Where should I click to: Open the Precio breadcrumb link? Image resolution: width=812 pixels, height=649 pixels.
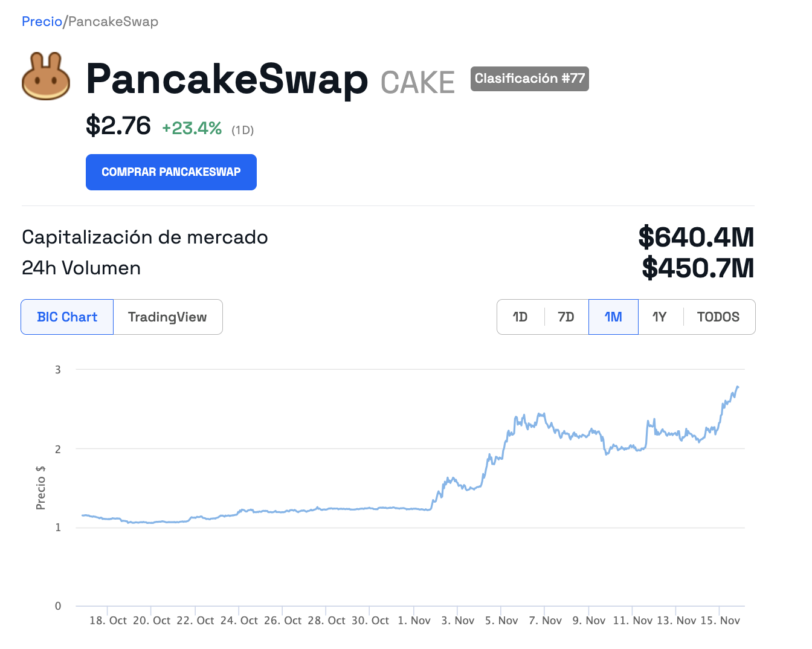[42, 22]
